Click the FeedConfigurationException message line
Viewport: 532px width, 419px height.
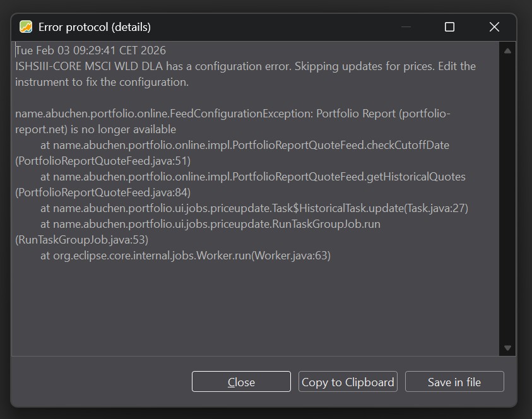pos(232,114)
